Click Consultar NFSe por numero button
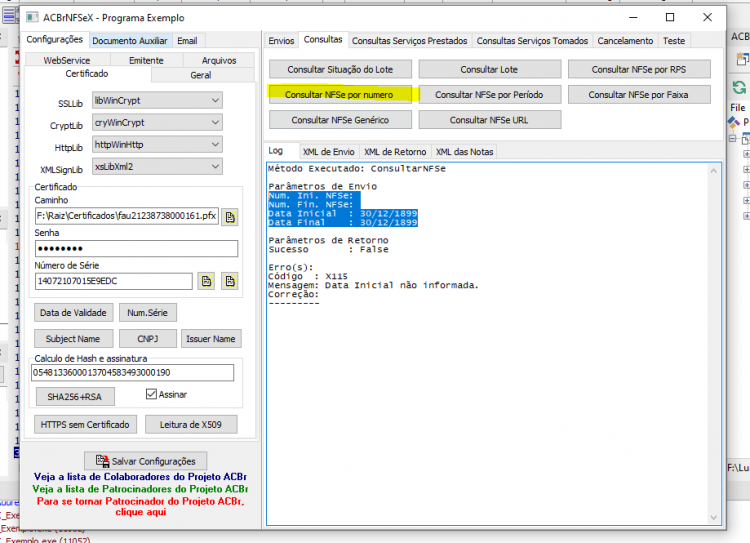This screenshot has height=543, width=750. [340, 95]
